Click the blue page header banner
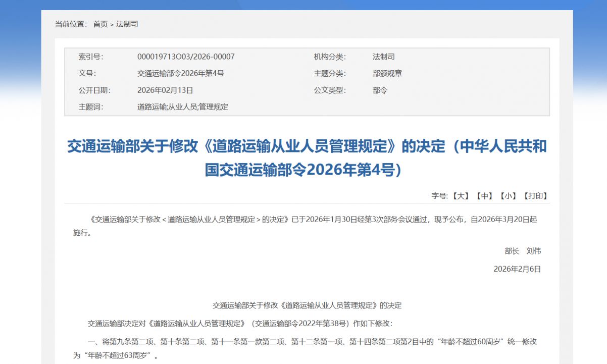Viewport: 607px width, 364px height. click(303, 5)
